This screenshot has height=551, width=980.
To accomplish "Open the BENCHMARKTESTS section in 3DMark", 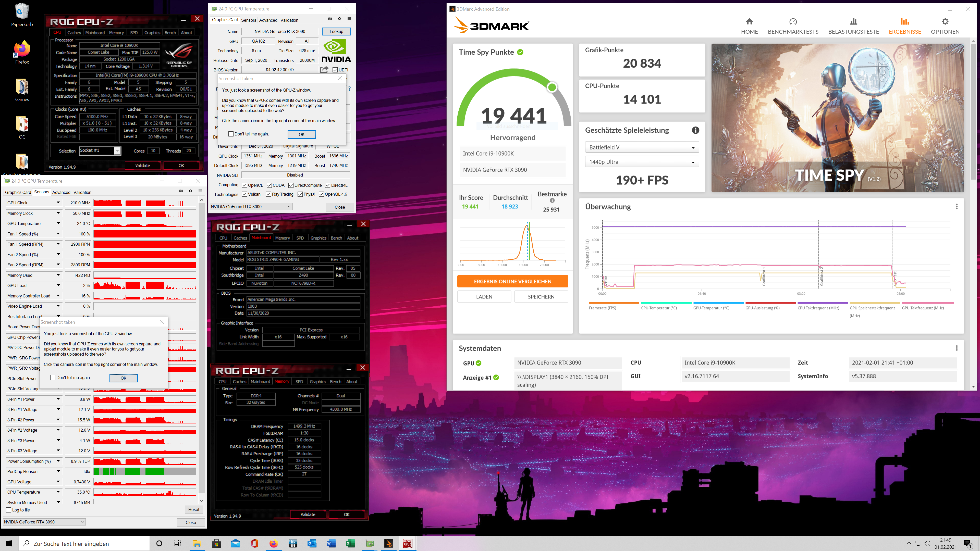I will point(793,26).
